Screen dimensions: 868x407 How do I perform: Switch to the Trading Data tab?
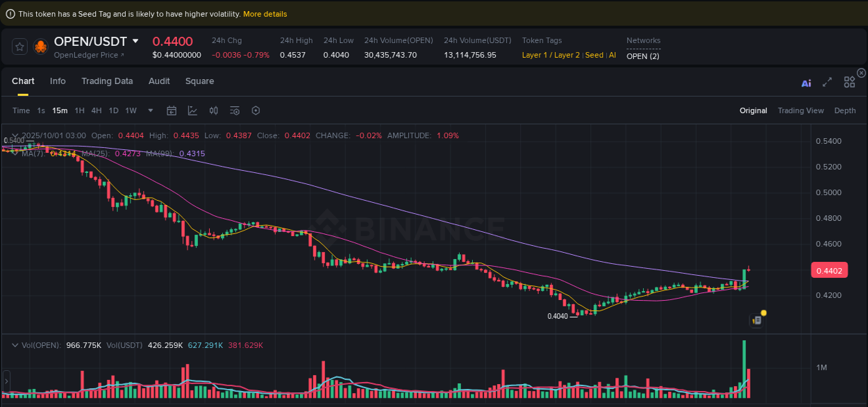pyautogui.click(x=107, y=81)
